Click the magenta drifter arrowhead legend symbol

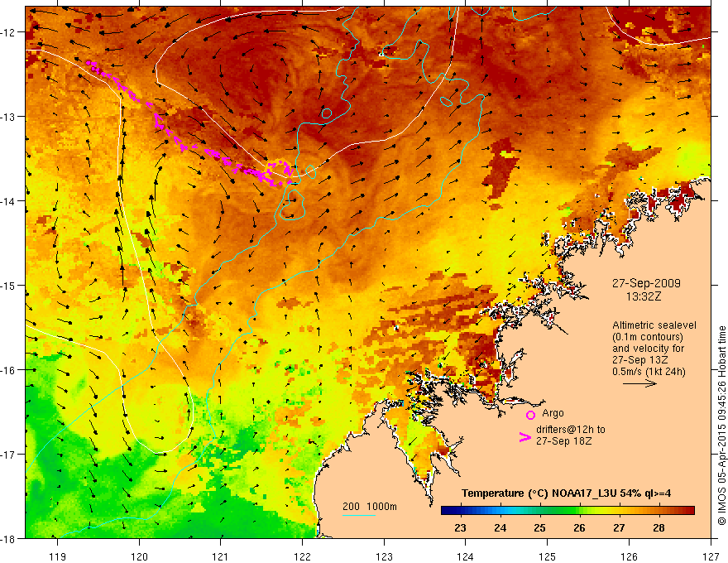coord(525,437)
